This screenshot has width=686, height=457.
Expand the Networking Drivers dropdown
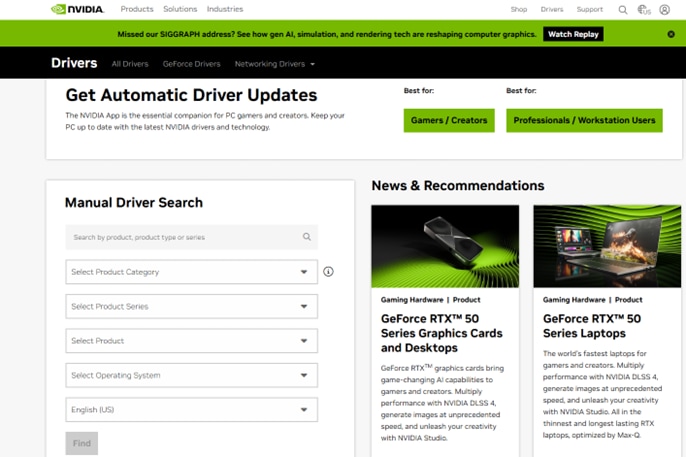tap(275, 64)
